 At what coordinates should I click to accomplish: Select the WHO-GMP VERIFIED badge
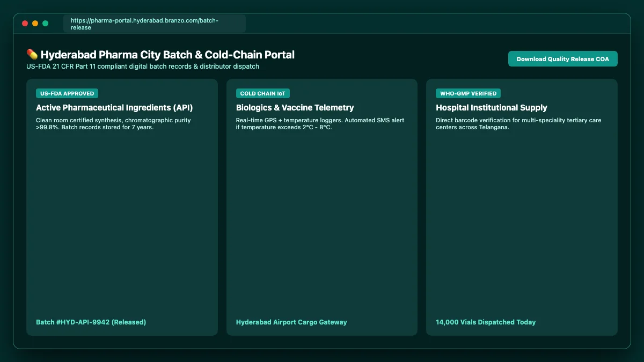pyautogui.click(x=468, y=93)
